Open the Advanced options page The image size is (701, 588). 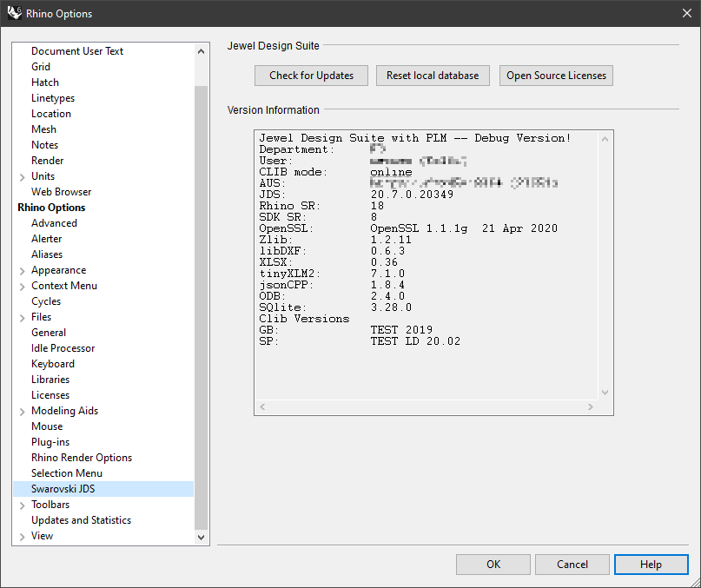click(54, 223)
